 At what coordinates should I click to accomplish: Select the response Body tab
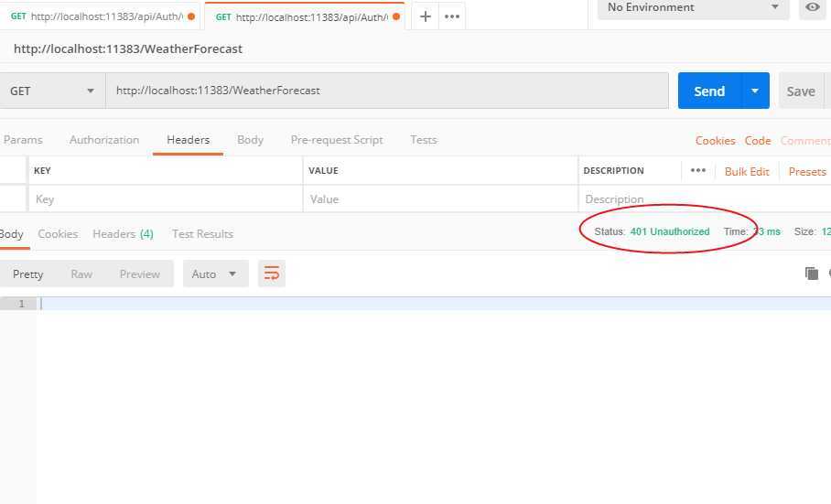11,234
